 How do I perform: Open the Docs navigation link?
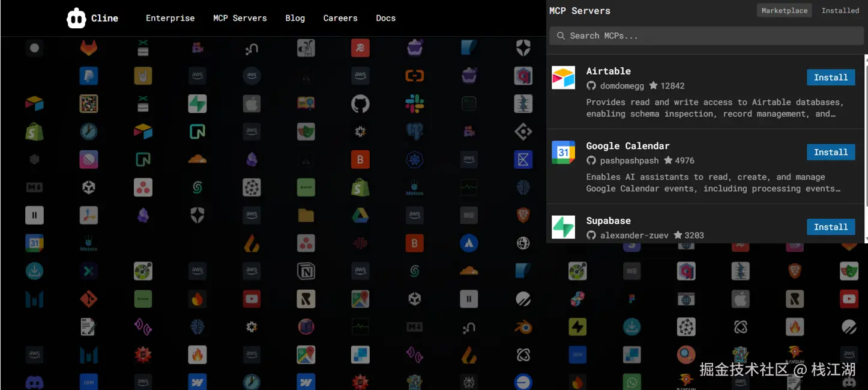coord(385,18)
